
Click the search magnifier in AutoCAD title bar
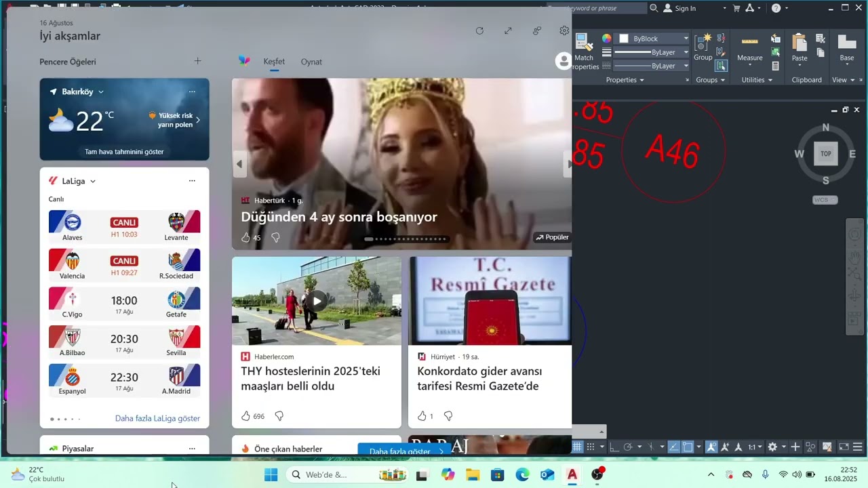pyautogui.click(x=654, y=8)
